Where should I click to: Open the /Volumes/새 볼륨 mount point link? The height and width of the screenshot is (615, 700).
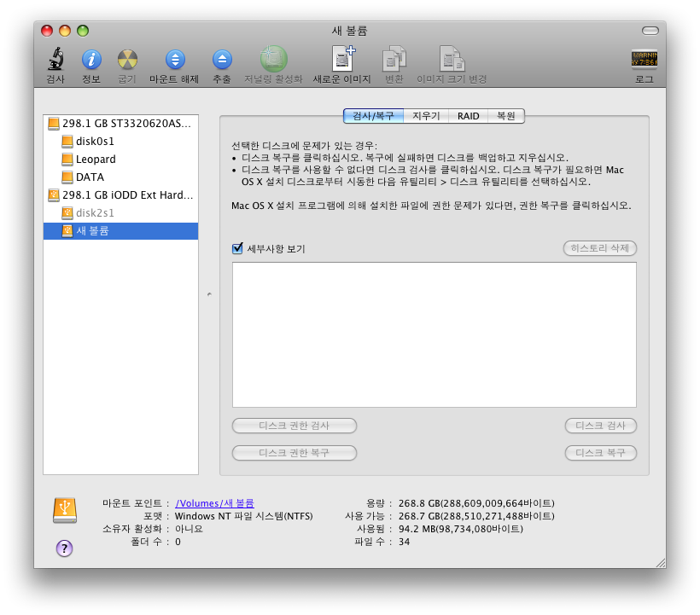[x=215, y=503]
